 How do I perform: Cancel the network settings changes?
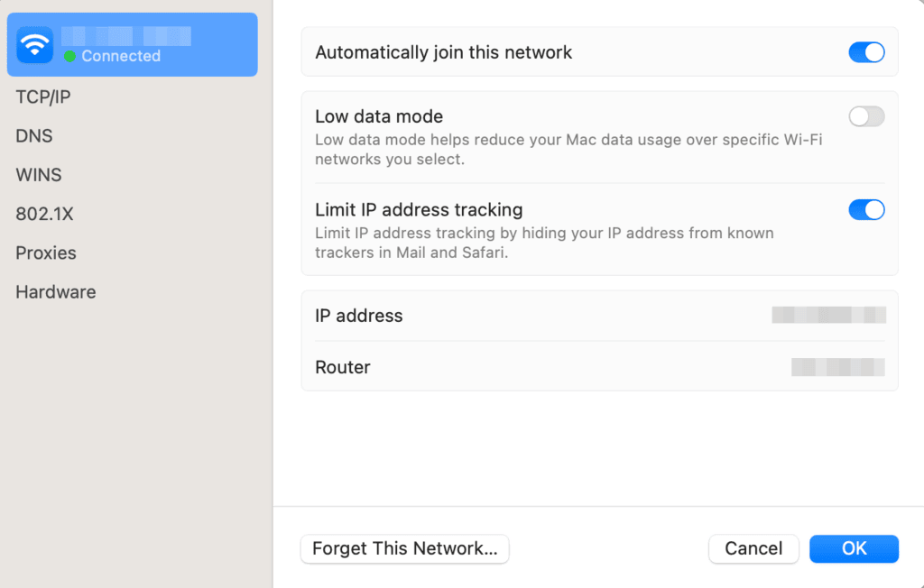[753, 548]
